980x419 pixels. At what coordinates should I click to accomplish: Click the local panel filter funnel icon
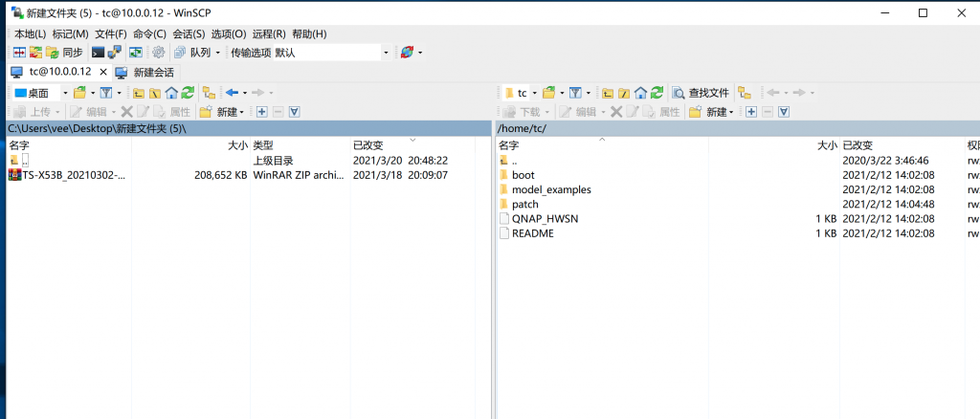click(x=106, y=93)
